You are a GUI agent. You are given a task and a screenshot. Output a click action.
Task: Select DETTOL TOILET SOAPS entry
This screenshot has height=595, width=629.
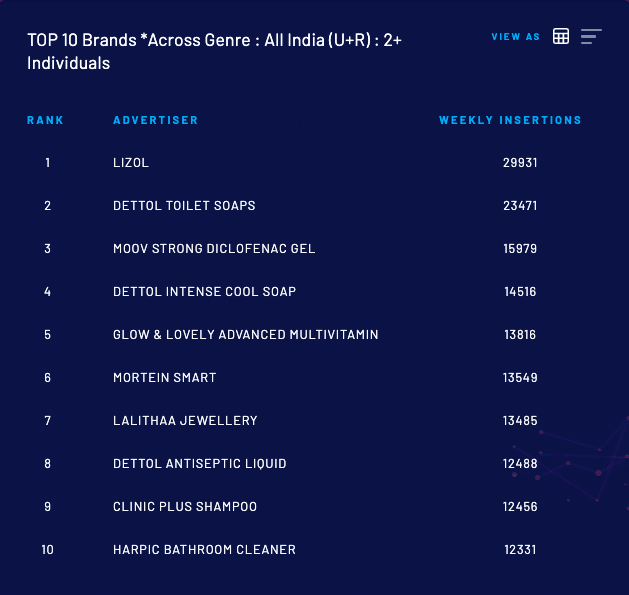click(184, 205)
